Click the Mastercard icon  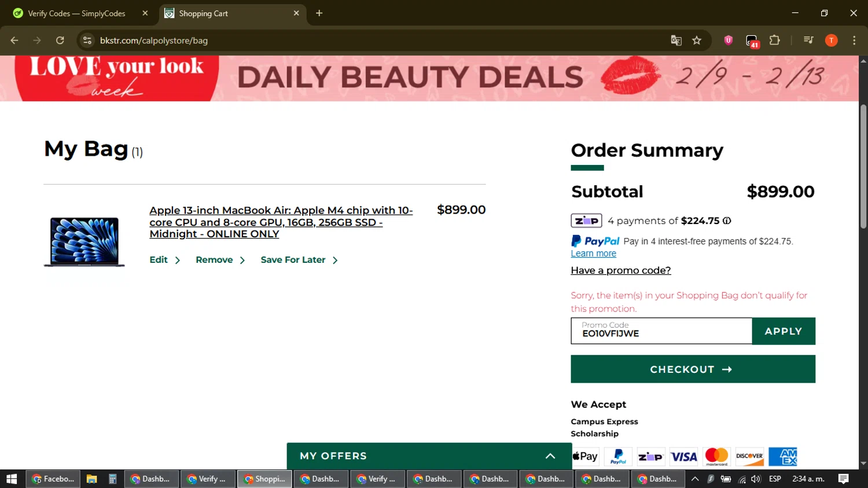(x=716, y=457)
